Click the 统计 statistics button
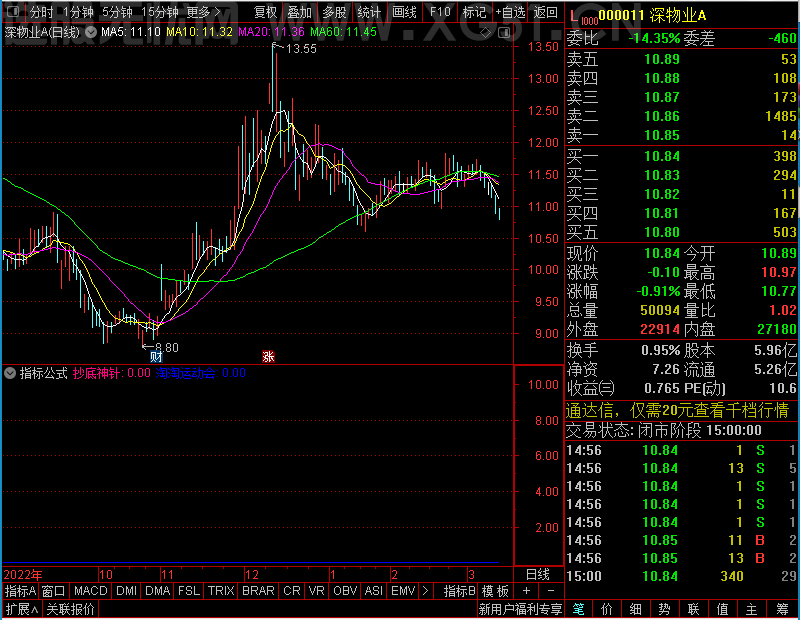 pyautogui.click(x=369, y=12)
